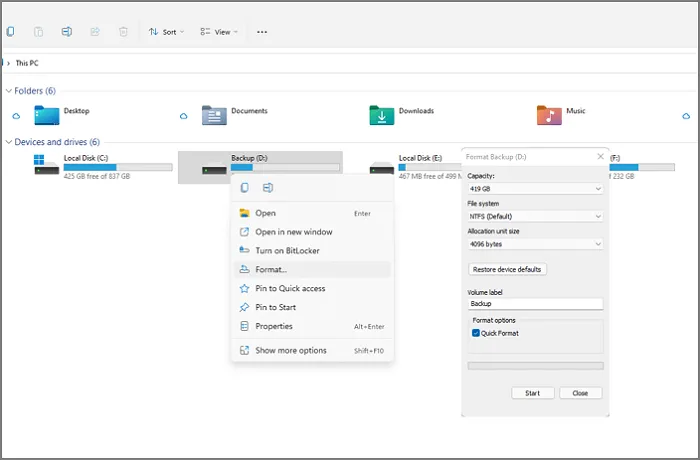Click the Share icon in the toolbar
This screenshot has width=700, height=460.
pyautogui.click(x=95, y=32)
